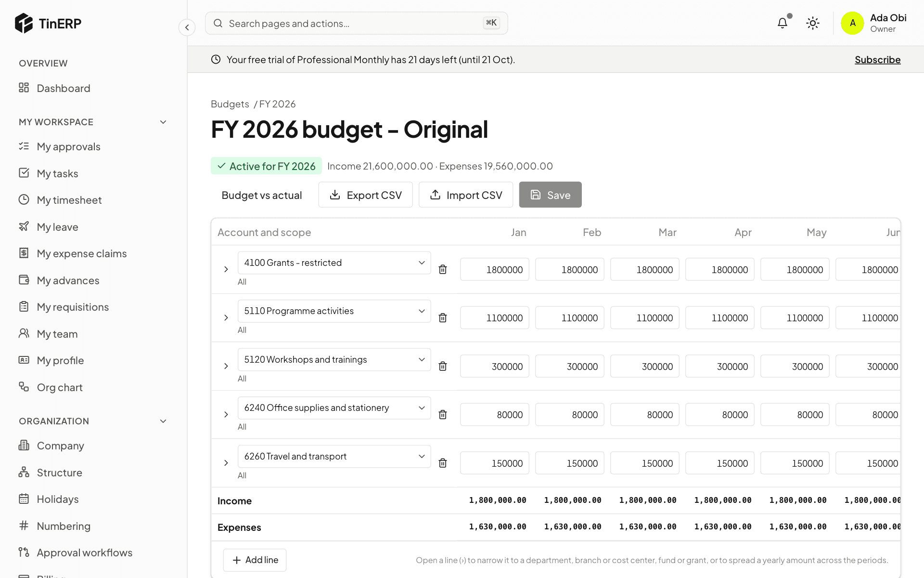
Task: Open the notifications bell
Action: 783,23
